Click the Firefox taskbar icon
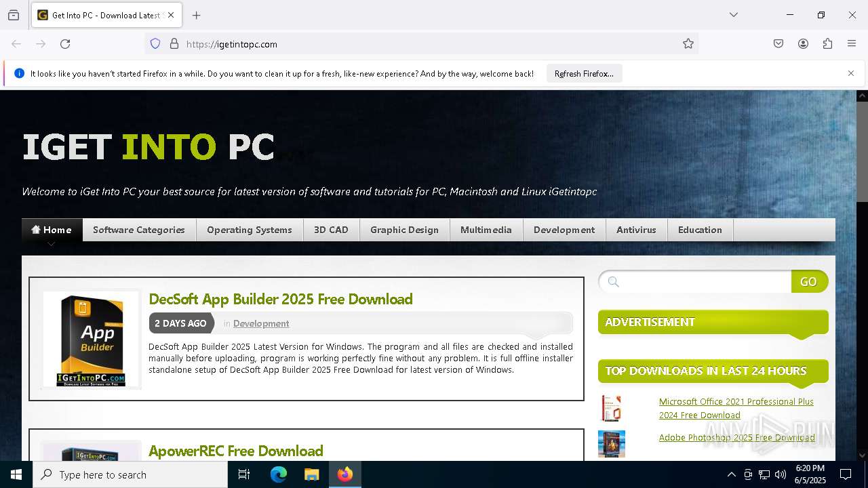The image size is (868, 488). coord(345,474)
